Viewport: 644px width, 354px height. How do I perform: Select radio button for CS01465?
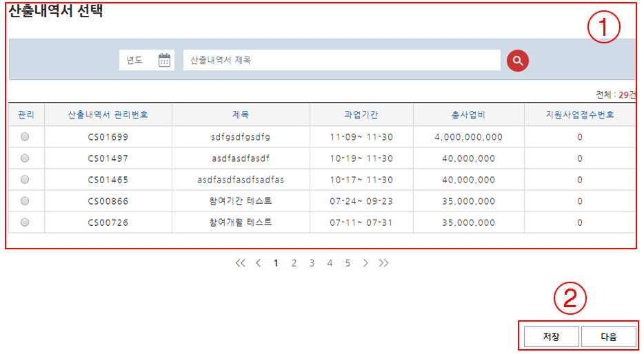pyautogui.click(x=26, y=180)
